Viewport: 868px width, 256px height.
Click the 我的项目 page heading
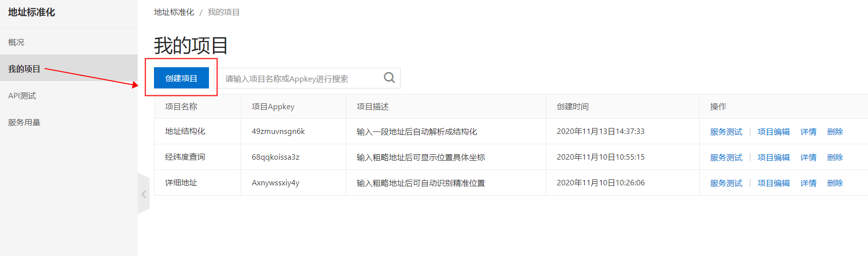tap(191, 45)
